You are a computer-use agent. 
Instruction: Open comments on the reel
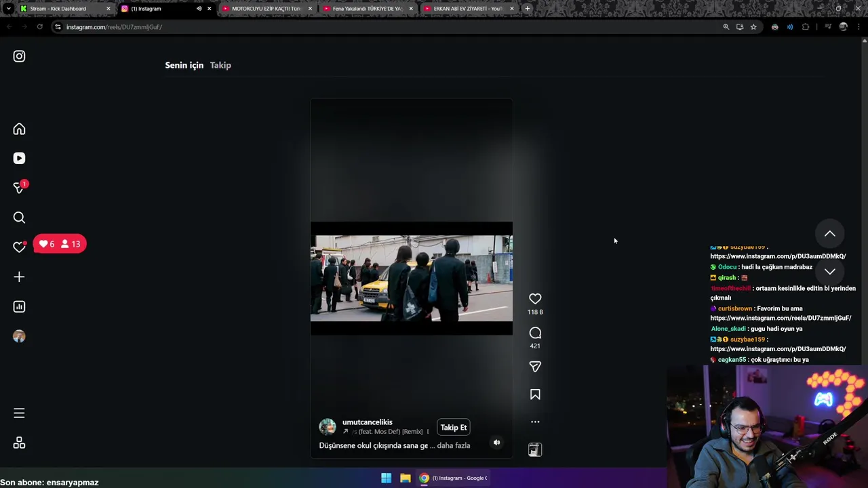pos(535,333)
